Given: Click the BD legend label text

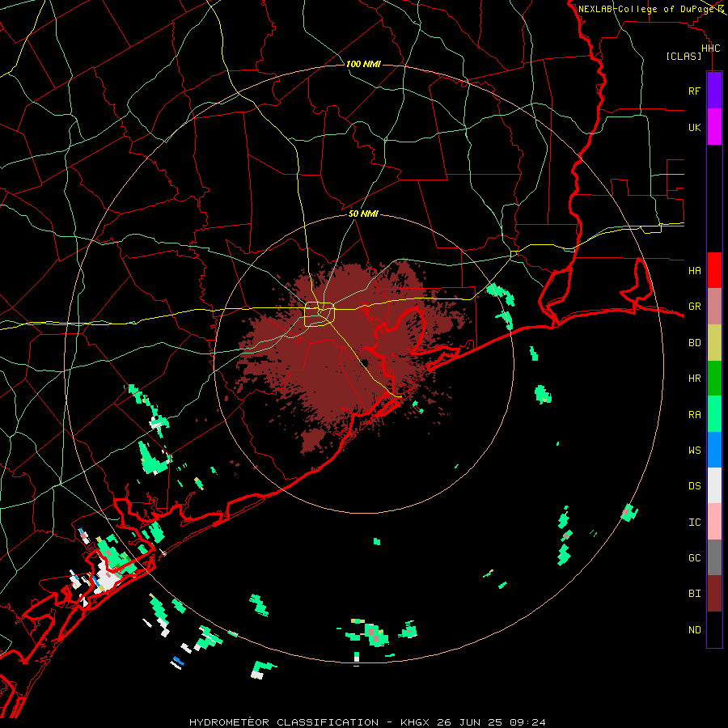Looking at the screenshot, I should pos(694,343).
